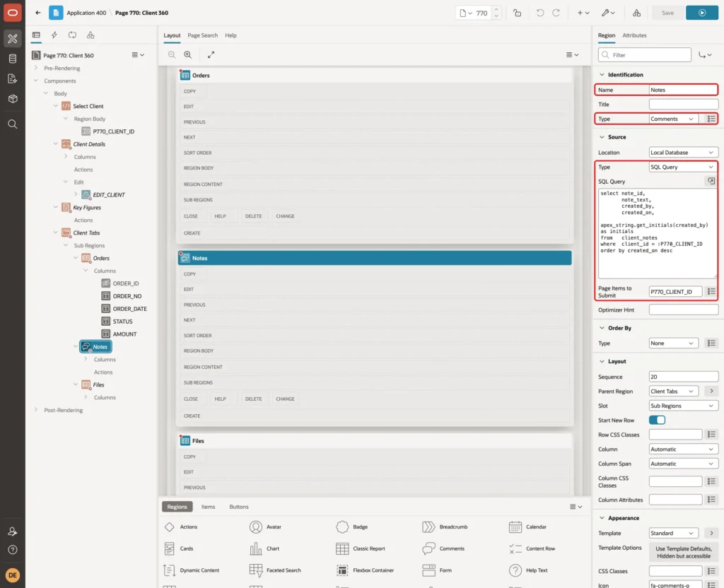This screenshot has height=588, width=724.
Task: Add Comments region from gallery
Action: [444, 548]
